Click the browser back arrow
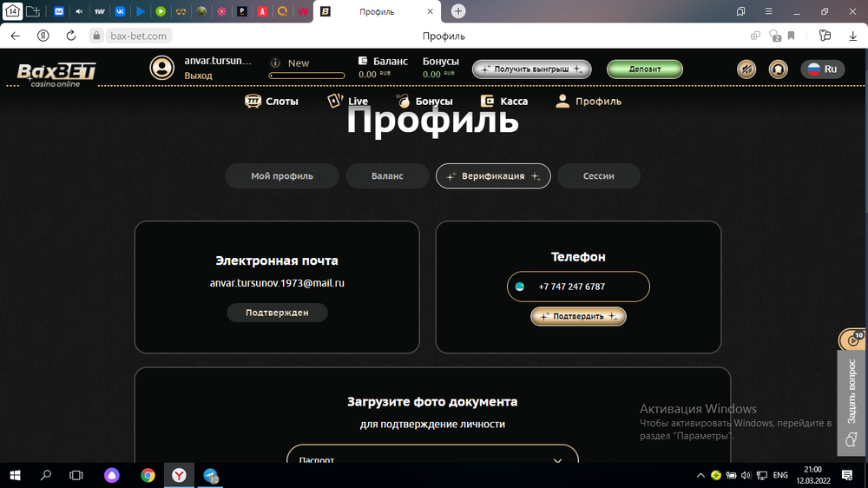This screenshot has width=868, height=488. tap(16, 36)
